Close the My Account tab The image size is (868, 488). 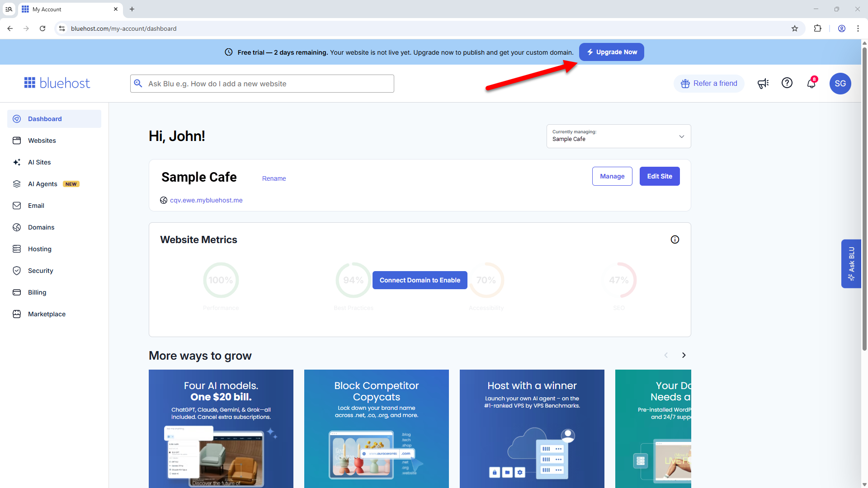116,9
